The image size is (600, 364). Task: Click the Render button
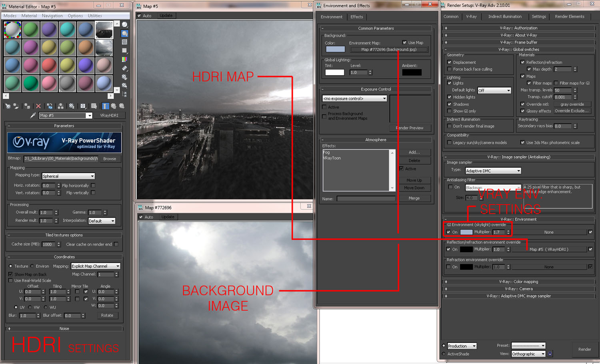[x=584, y=349]
